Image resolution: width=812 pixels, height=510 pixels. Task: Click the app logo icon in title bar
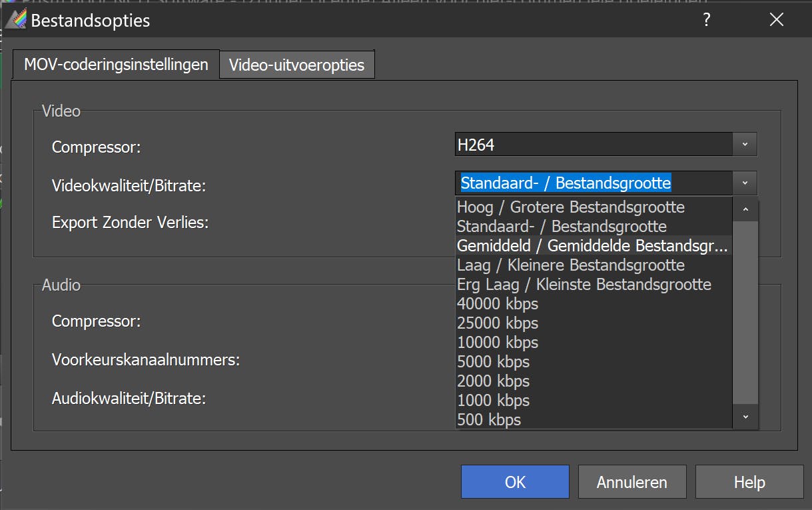(16, 19)
